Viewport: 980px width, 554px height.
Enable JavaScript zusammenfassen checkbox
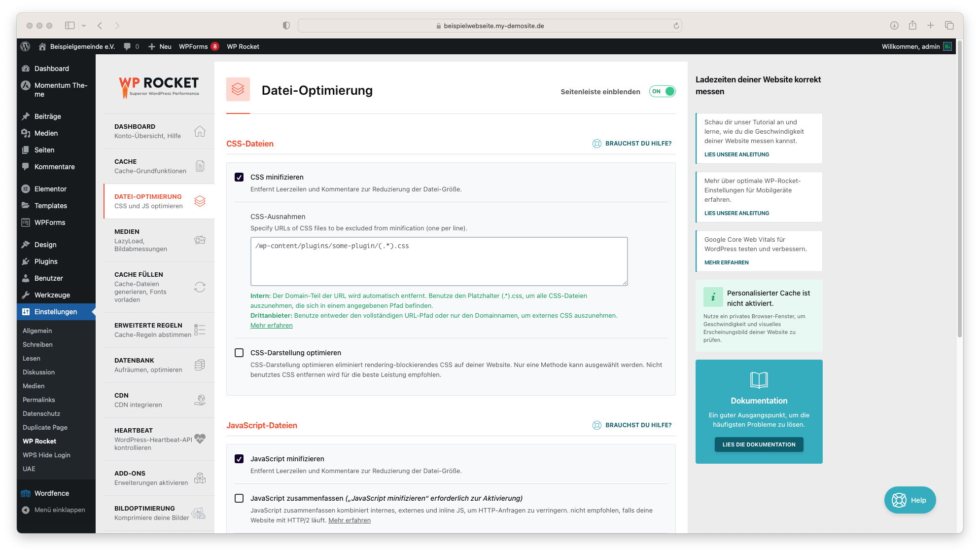[x=239, y=498]
